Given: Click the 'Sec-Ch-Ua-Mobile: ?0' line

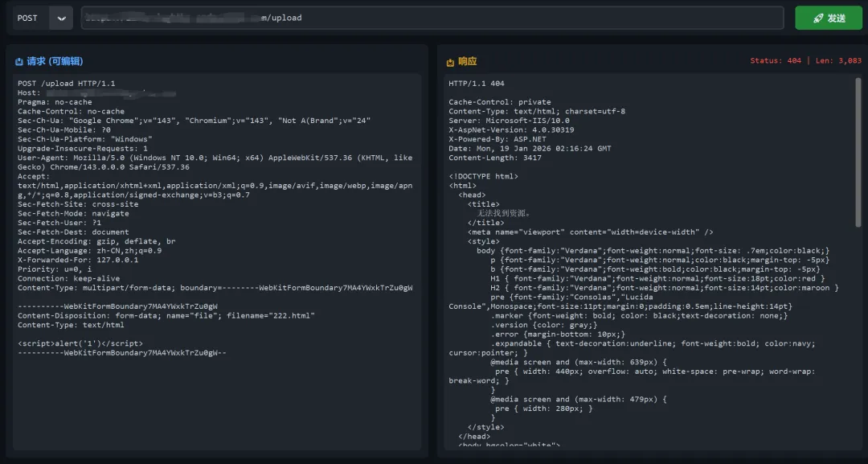Looking at the screenshot, I should [x=64, y=130].
